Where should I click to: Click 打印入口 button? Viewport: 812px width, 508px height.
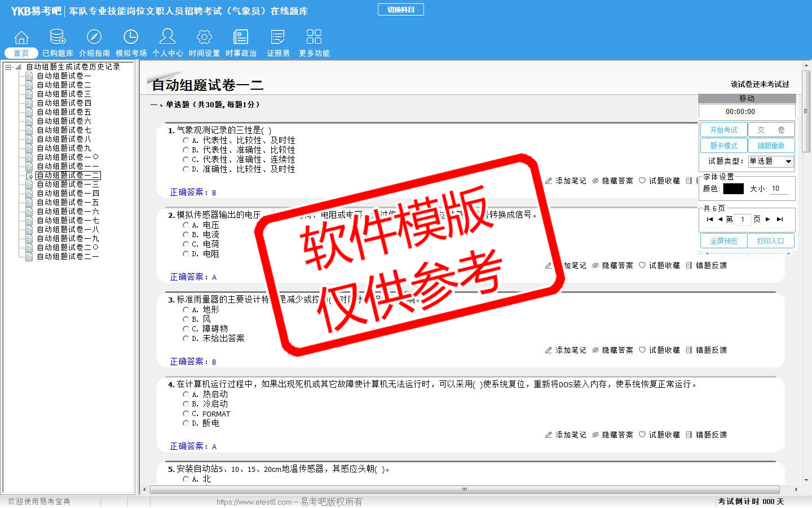click(771, 241)
